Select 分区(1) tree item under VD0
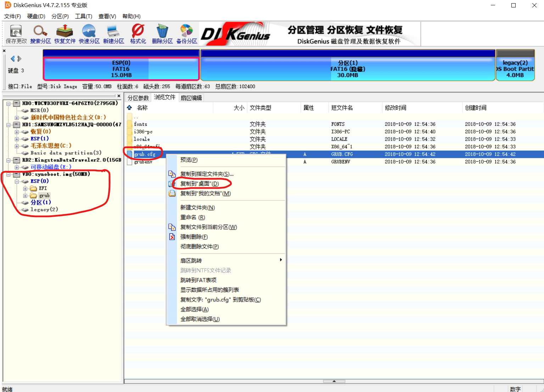This screenshot has height=392, width=544. pos(41,203)
